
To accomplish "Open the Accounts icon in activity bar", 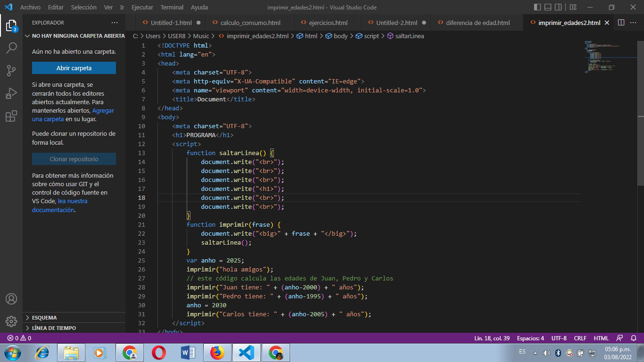I will click(x=11, y=299).
